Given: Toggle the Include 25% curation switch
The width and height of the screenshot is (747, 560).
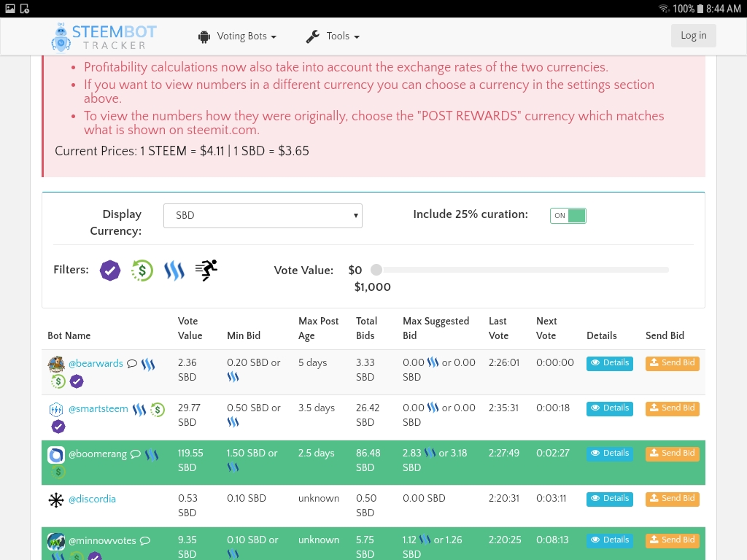Looking at the screenshot, I should pos(568,216).
